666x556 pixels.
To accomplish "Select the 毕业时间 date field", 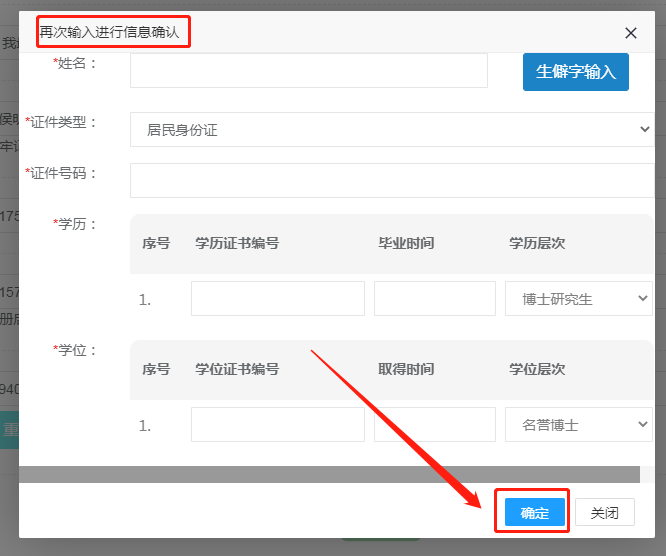I will pyautogui.click(x=434, y=298).
